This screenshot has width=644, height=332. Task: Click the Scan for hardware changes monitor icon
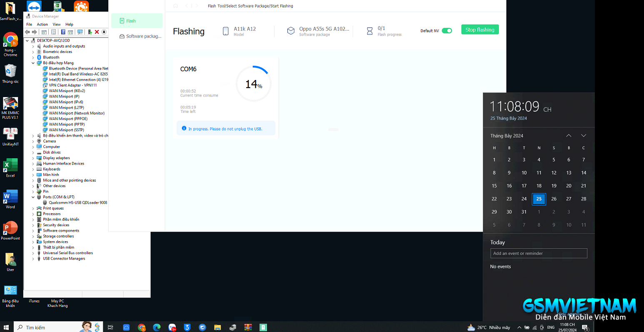click(80, 32)
